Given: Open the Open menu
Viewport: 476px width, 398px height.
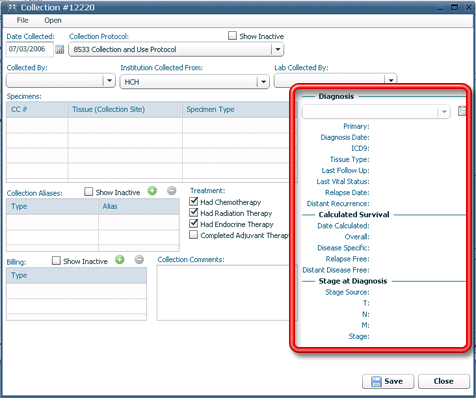Looking at the screenshot, I should 53,20.
